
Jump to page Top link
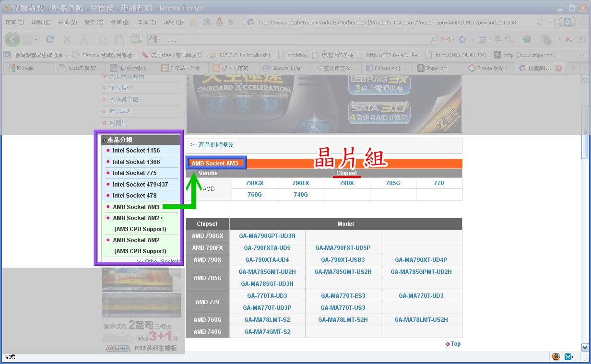[x=456, y=344]
